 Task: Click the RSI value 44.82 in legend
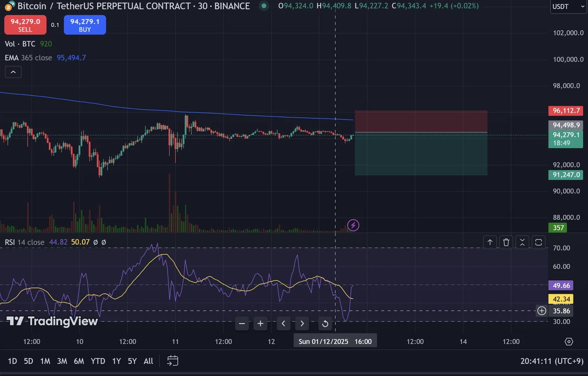[x=58, y=242]
